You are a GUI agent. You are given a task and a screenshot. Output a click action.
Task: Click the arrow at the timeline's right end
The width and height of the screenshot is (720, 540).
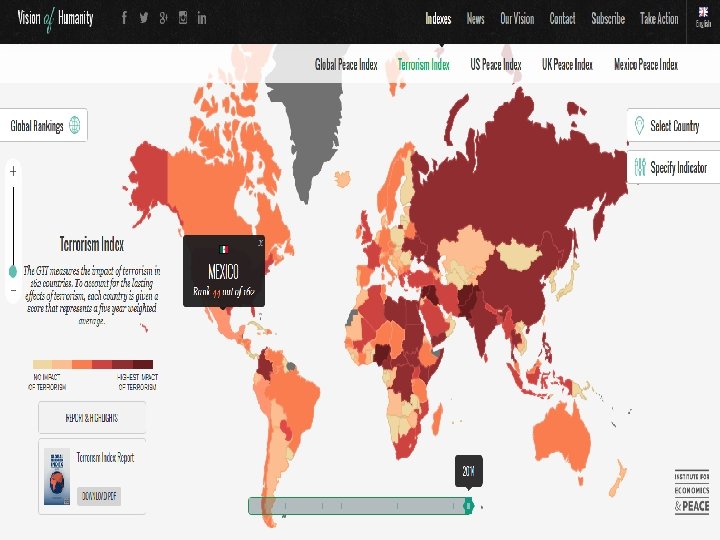[482, 507]
